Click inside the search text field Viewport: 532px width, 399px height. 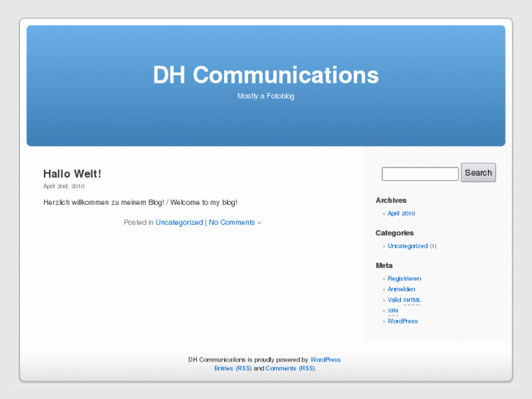click(x=420, y=174)
